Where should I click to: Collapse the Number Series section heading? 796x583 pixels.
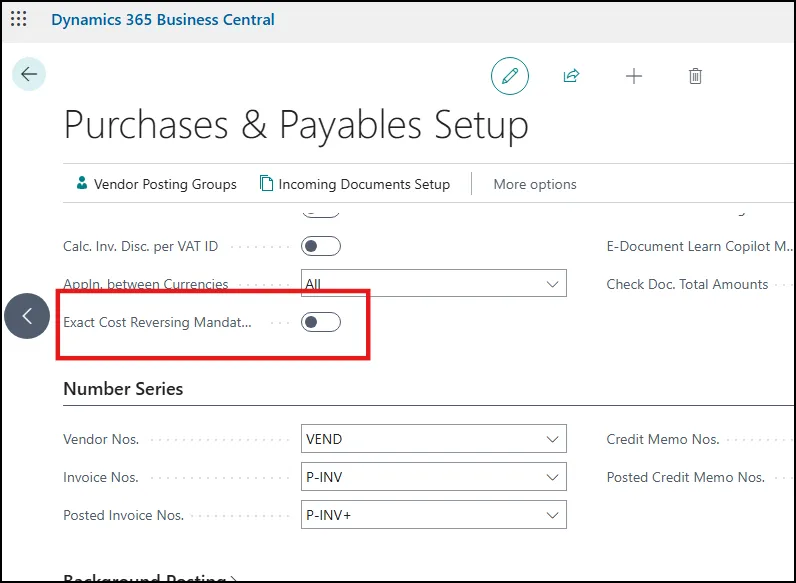[123, 388]
